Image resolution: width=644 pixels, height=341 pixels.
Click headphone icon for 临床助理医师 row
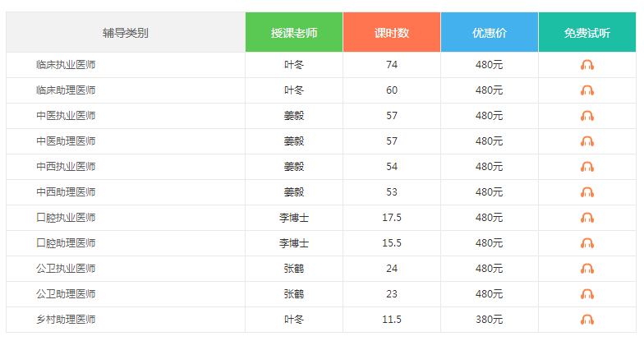point(587,90)
